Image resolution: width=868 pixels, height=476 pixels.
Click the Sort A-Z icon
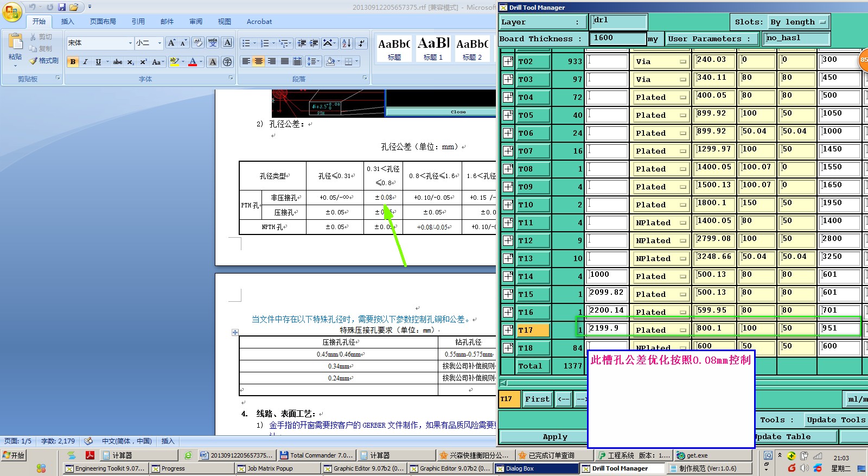pos(347,43)
